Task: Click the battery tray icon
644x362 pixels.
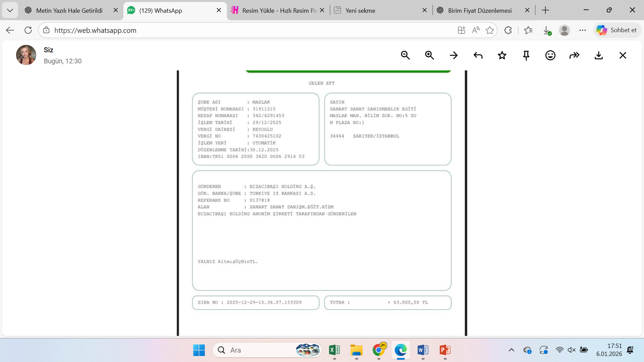Action: [x=584, y=350]
